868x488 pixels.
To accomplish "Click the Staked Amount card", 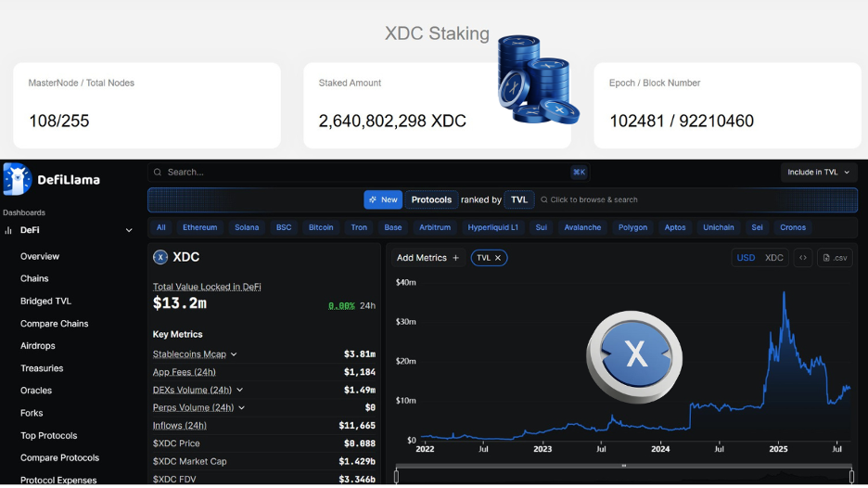I will [437, 105].
